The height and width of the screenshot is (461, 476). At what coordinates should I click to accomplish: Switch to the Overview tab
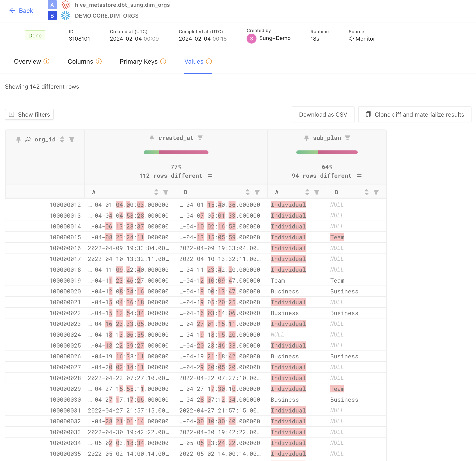pos(27,62)
